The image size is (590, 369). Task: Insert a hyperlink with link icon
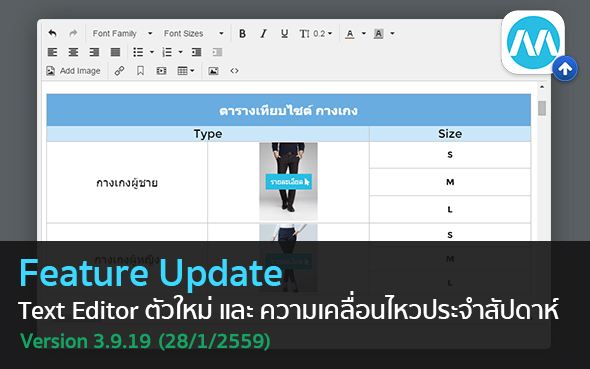point(120,71)
